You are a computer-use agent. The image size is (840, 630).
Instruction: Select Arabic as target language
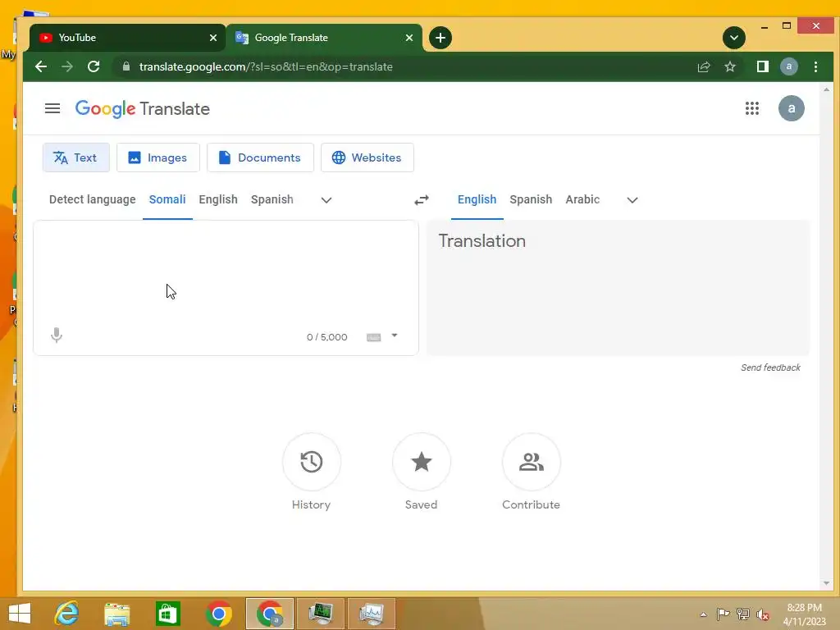[x=582, y=199]
